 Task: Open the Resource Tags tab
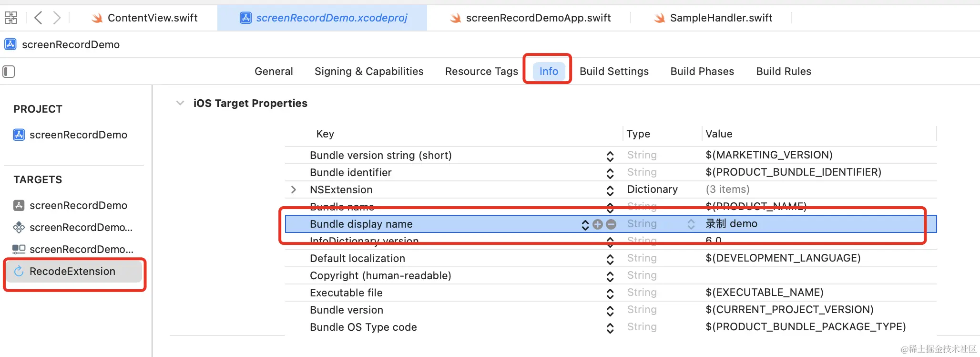click(x=481, y=72)
